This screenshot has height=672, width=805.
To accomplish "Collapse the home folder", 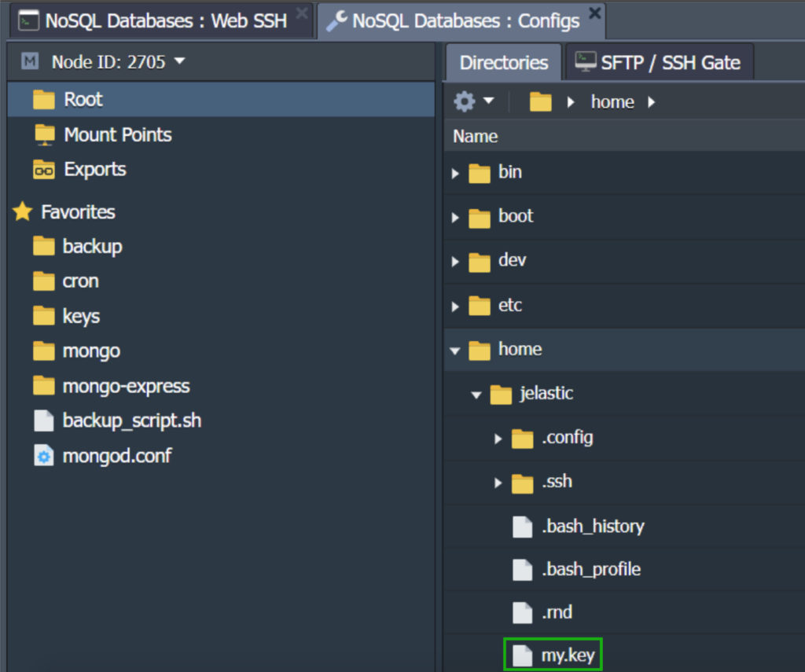I will (x=455, y=351).
